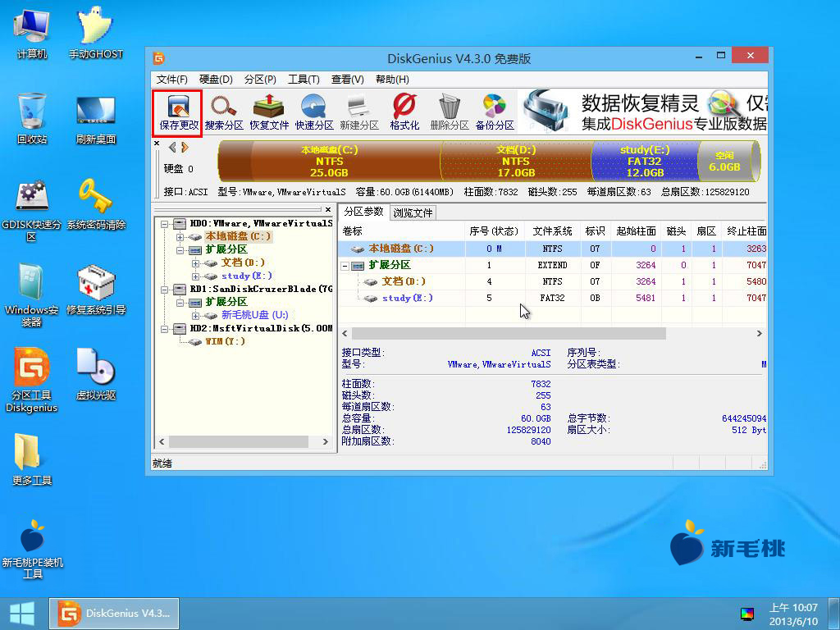Open the 帮助(H) menu
The width and height of the screenshot is (840, 630).
click(x=392, y=80)
